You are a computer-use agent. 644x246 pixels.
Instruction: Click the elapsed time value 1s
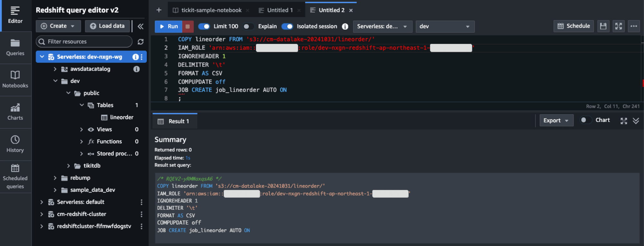[188, 158]
